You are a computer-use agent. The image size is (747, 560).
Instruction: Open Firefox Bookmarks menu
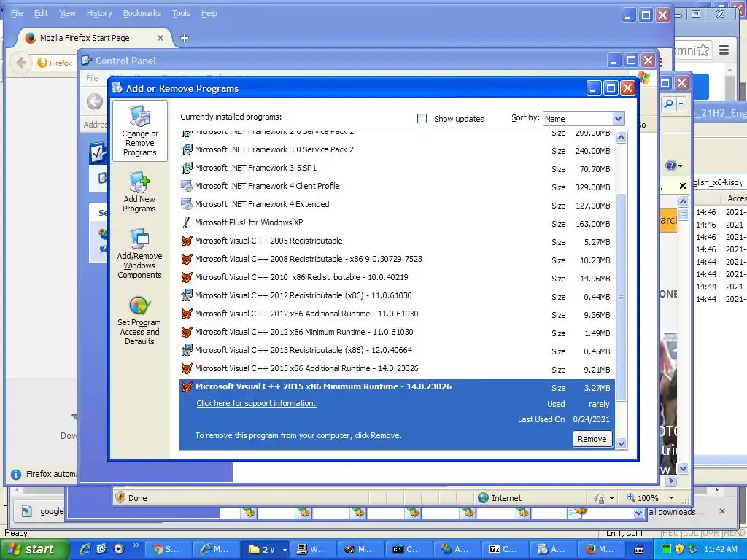[142, 13]
